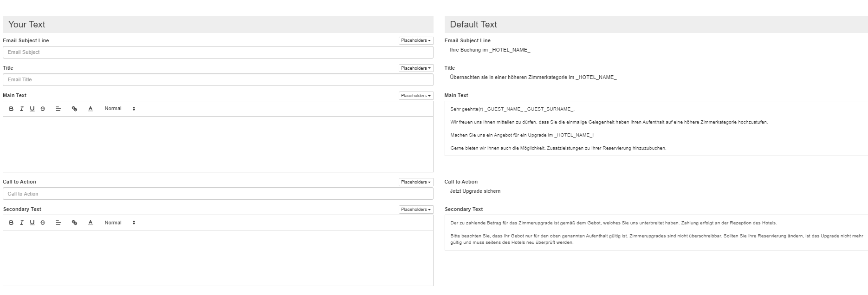This screenshot has height=295, width=868.
Task: Click default subject 'Ihre Buchung im _HOTEL_NAME_'
Action: pyautogui.click(x=490, y=50)
